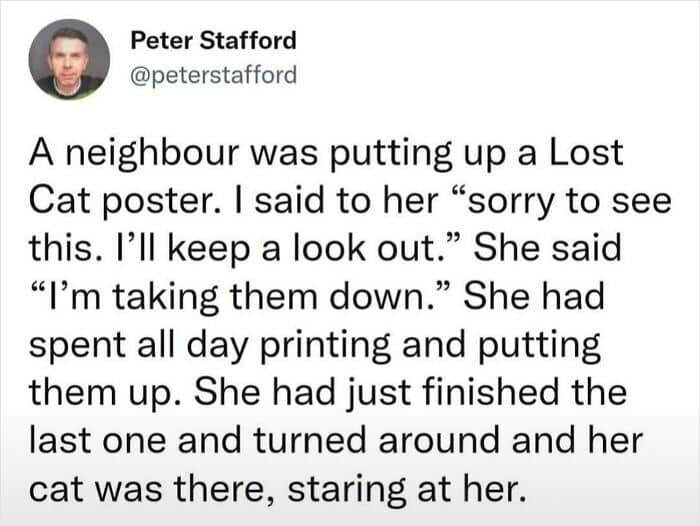Click the word "Lost" in the tweet
The image size is (700, 526).
585,153
